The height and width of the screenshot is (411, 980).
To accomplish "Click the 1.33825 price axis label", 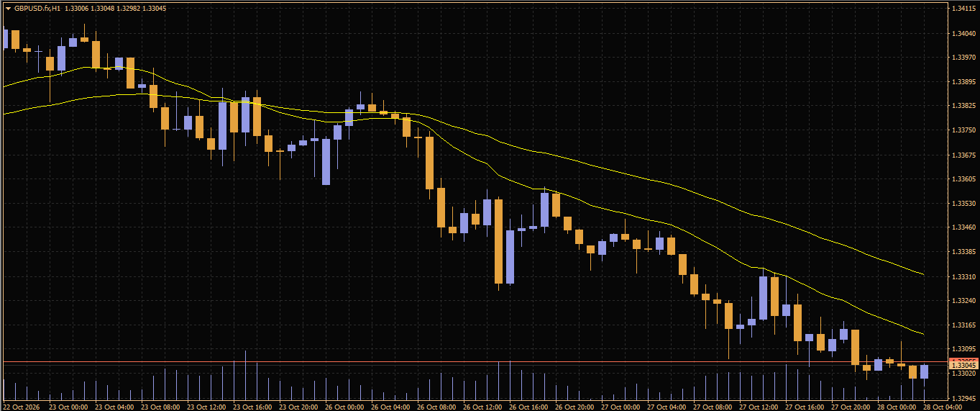I will 963,106.
